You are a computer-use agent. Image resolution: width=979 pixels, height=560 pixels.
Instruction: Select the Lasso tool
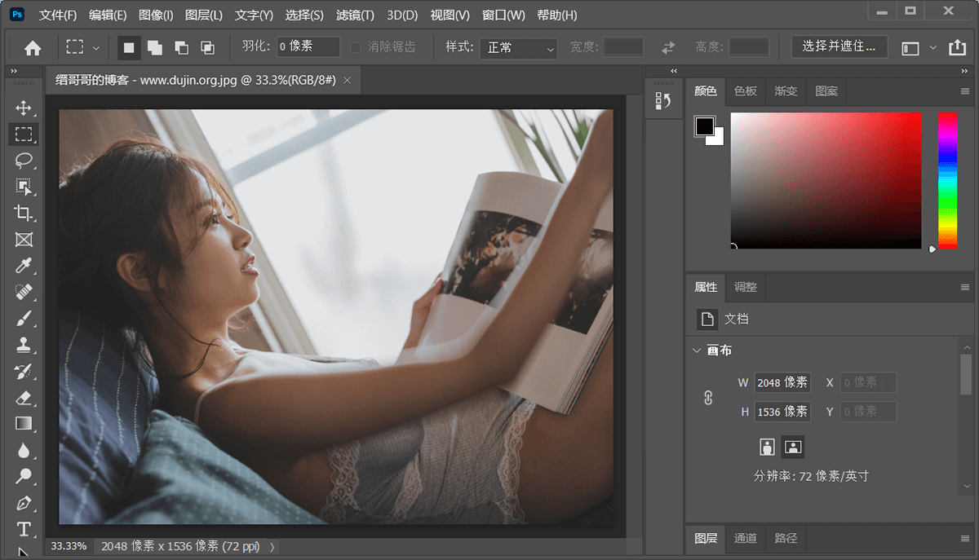24,161
